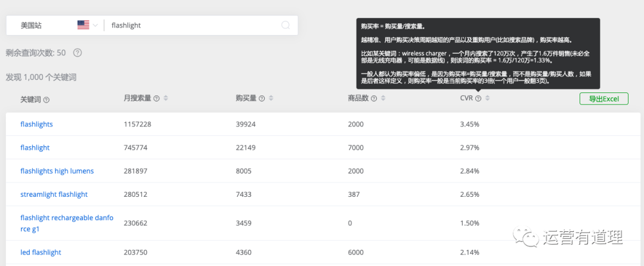644x266 pixels.
Task: Click help icon next to 购买量 header
Action: tap(262, 98)
